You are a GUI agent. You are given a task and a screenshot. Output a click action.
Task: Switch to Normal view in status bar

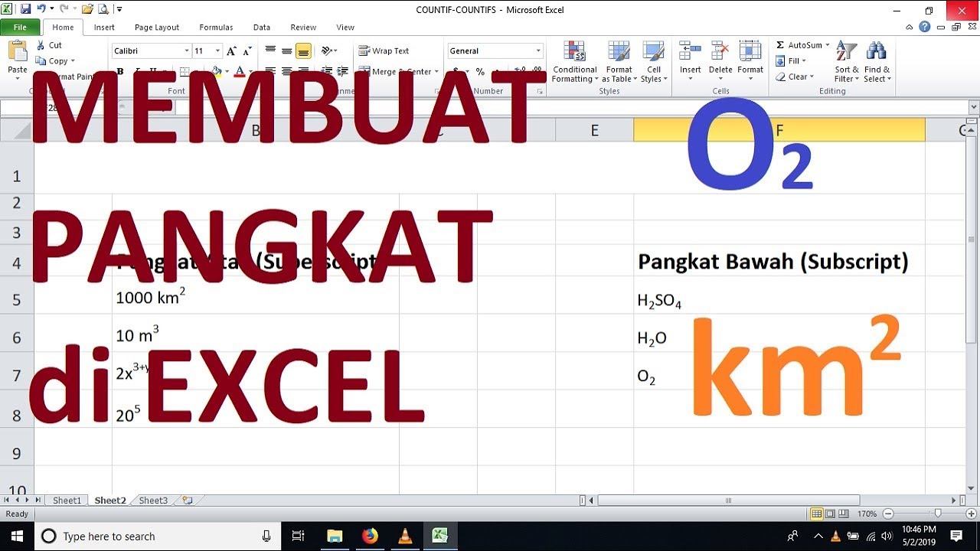coord(817,514)
